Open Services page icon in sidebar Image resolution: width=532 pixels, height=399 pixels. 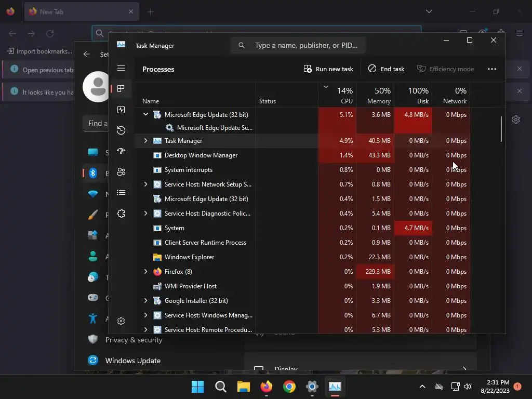(x=121, y=214)
